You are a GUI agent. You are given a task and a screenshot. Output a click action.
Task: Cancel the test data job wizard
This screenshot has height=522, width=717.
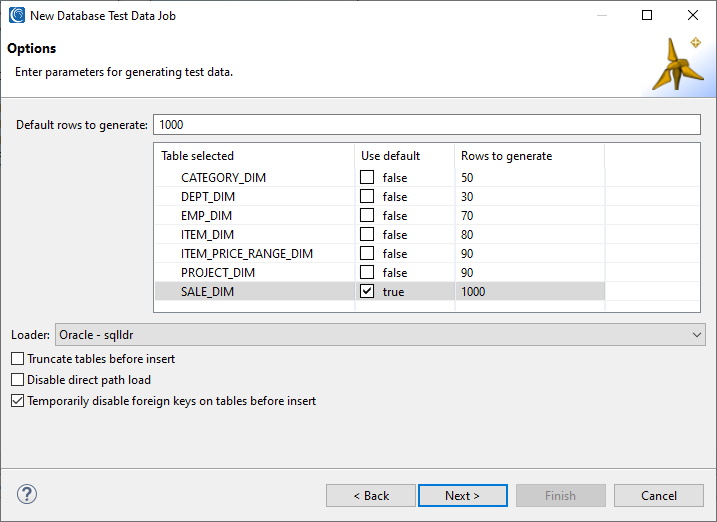tap(658, 495)
